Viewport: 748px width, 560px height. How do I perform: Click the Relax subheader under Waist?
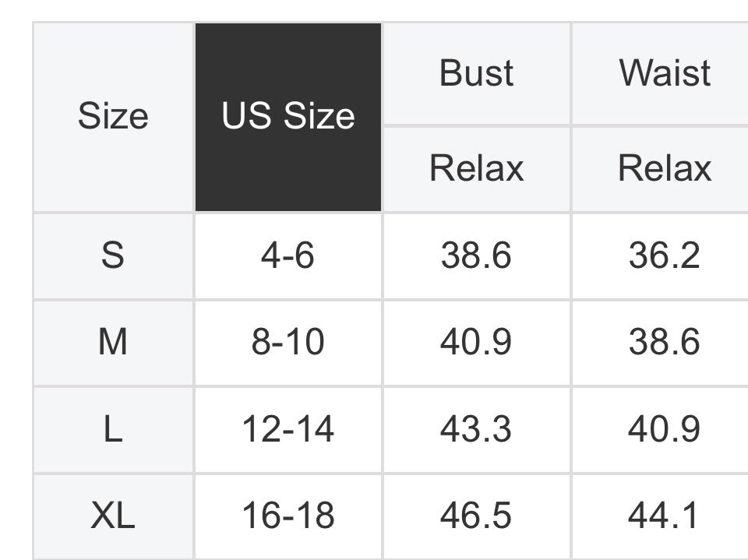(x=665, y=168)
